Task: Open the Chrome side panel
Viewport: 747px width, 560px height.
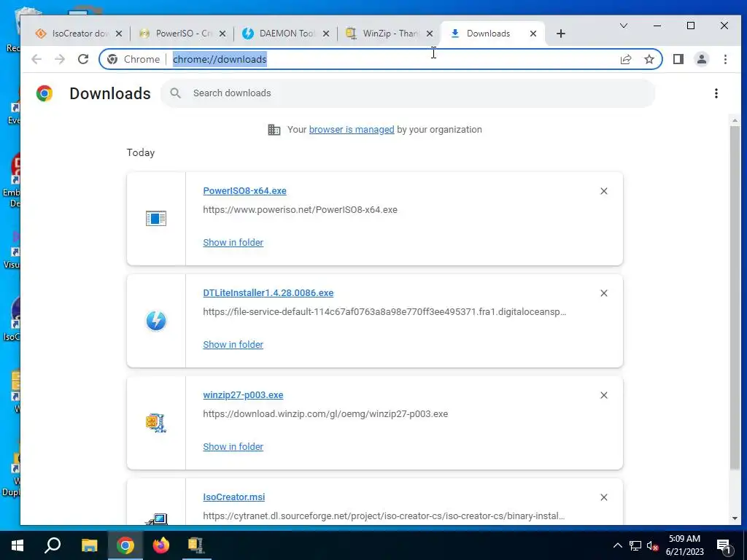Action: [x=678, y=59]
